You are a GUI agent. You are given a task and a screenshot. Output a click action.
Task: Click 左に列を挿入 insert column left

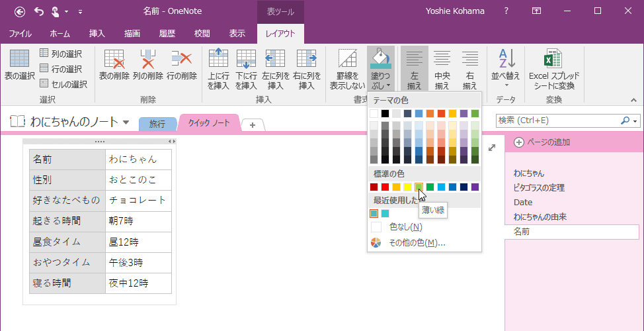pos(275,69)
